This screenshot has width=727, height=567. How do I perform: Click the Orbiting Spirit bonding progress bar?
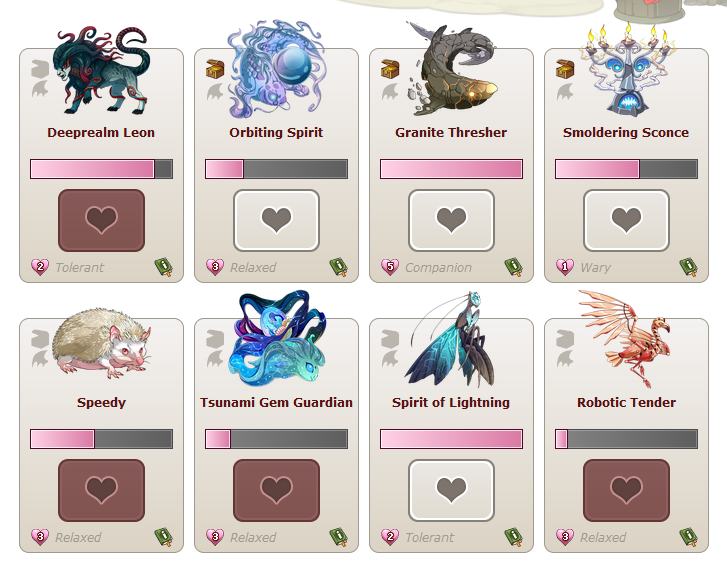[276, 169]
